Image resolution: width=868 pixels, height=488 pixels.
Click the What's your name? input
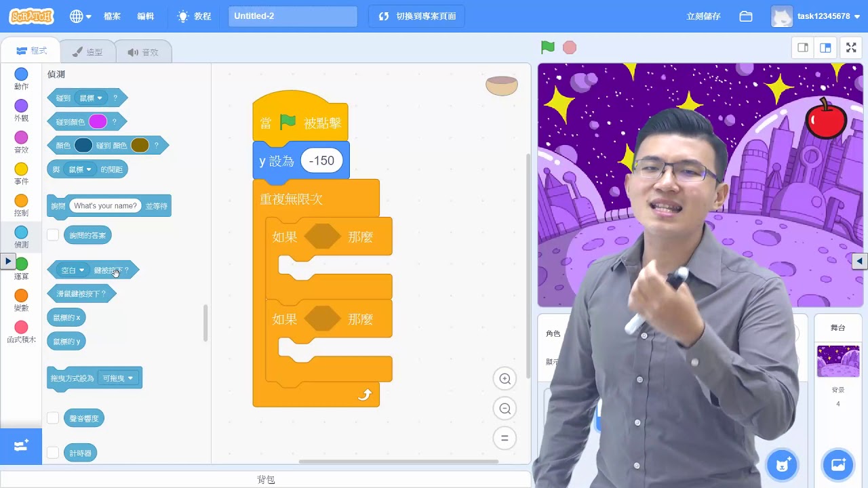[x=105, y=205]
